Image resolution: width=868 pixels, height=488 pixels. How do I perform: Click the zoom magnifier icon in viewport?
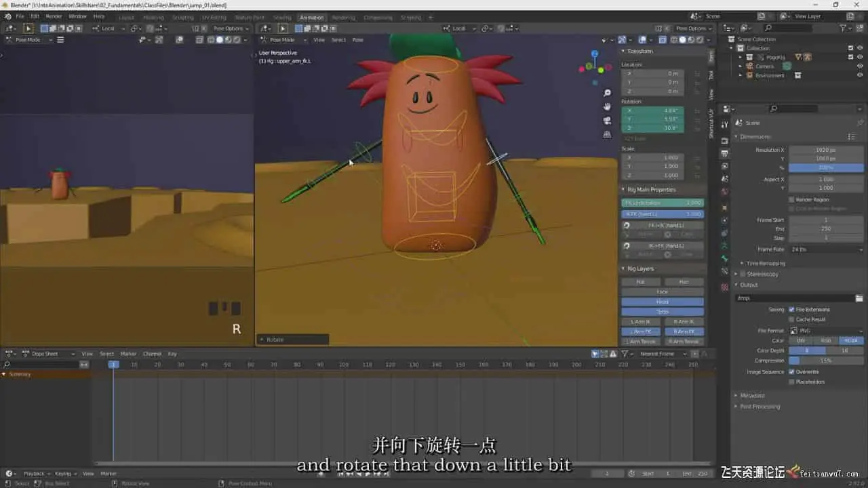[607, 93]
